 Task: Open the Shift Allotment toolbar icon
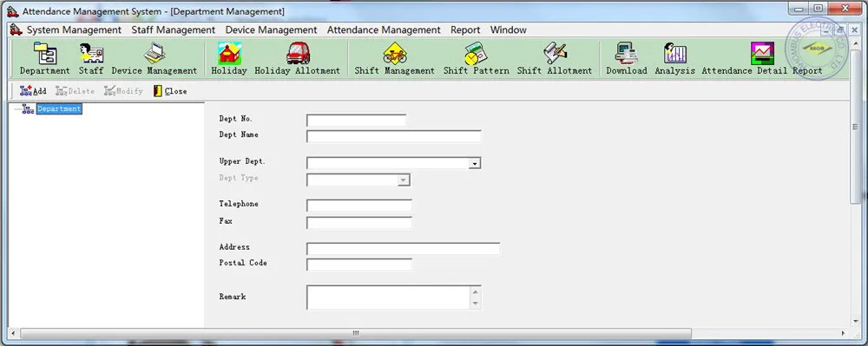555,59
